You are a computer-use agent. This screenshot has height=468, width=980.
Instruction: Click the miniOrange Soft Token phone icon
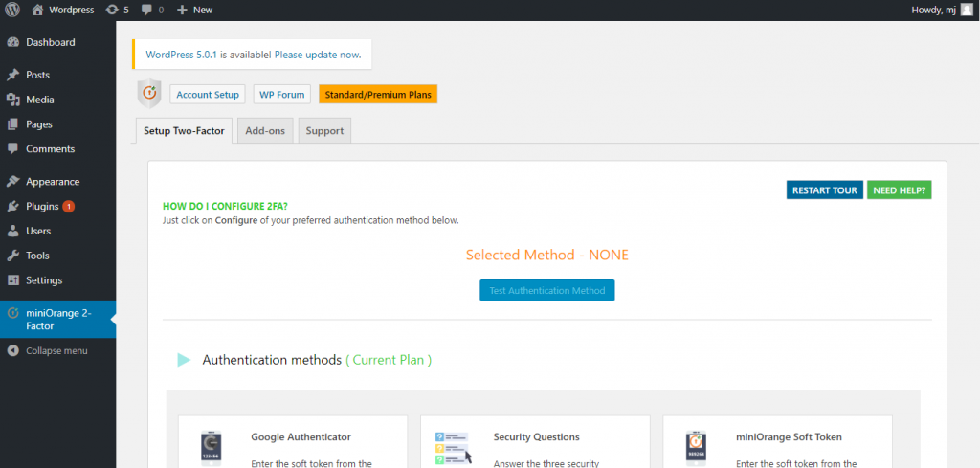(x=696, y=449)
